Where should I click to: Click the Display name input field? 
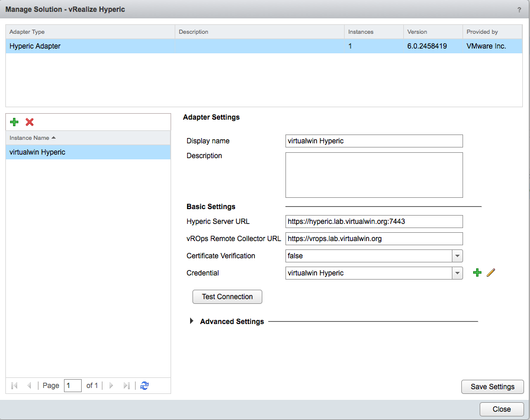coord(374,141)
